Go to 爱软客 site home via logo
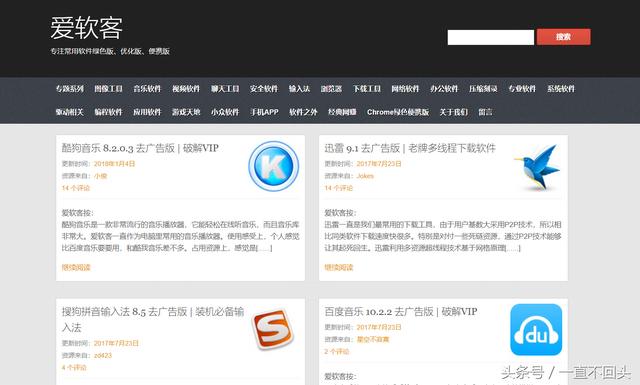 coord(86,28)
